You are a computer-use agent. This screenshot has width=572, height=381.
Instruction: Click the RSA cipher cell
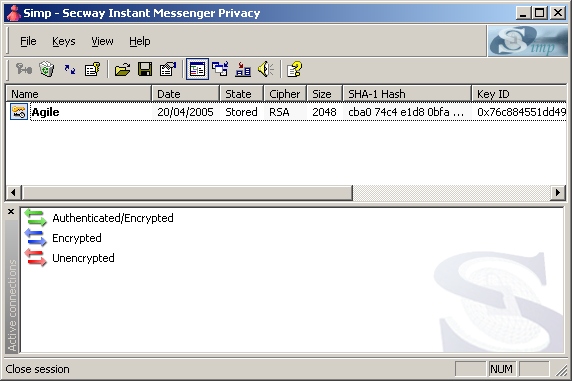click(x=279, y=112)
